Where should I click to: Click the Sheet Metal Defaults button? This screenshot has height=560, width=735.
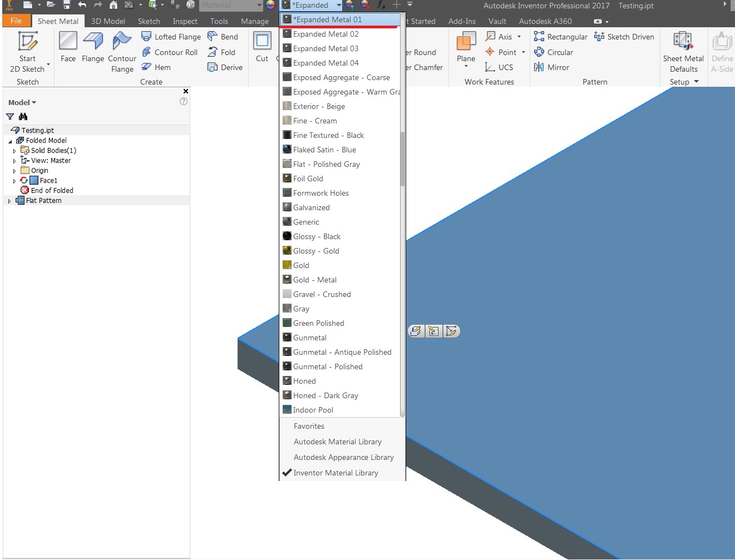[683, 52]
